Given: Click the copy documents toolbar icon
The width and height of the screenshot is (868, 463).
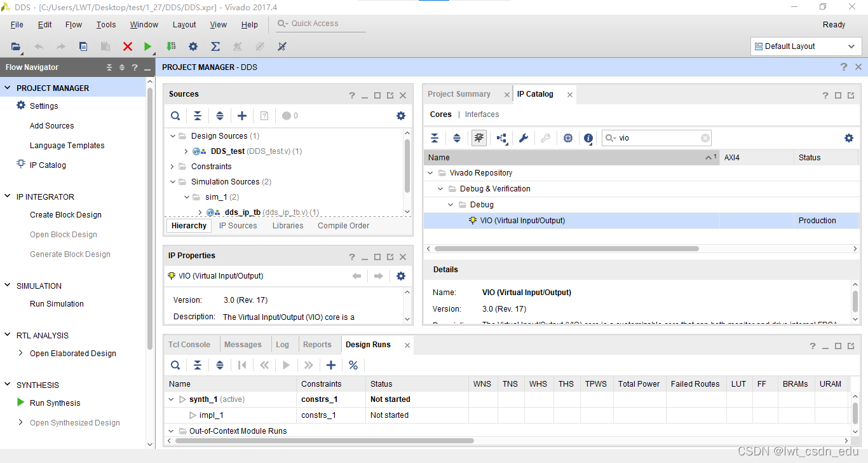Looking at the screenshot, I should tap(83, 46).
